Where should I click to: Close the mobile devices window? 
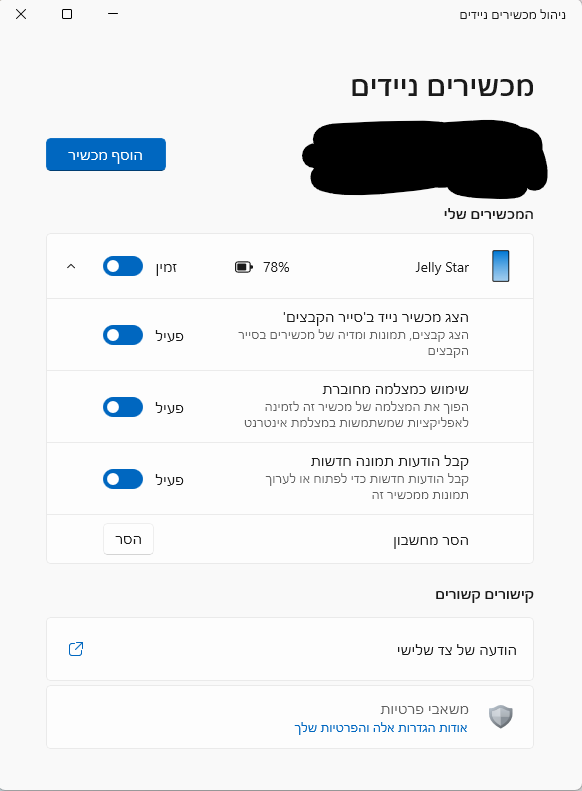click(21, 14)
